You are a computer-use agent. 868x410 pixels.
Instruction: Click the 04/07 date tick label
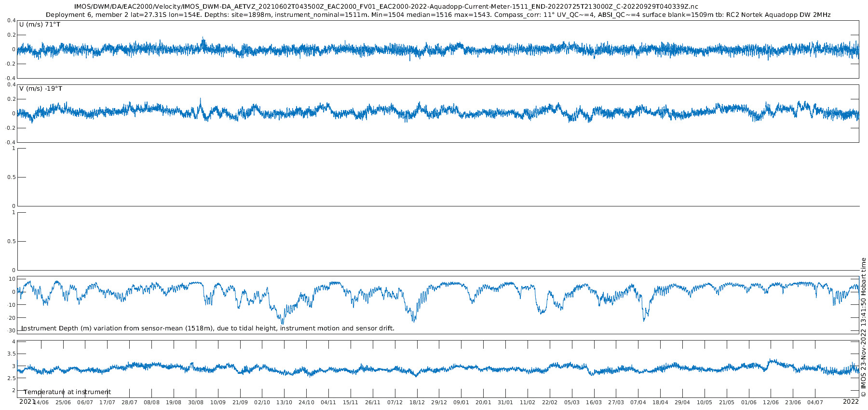815,402
